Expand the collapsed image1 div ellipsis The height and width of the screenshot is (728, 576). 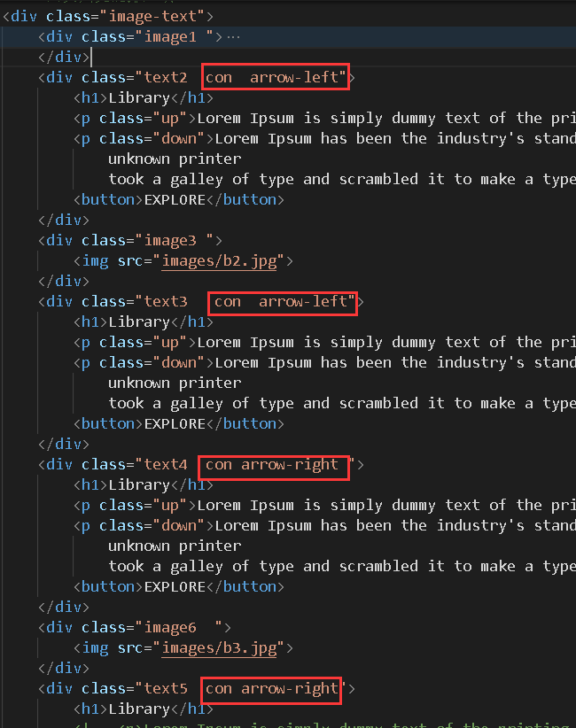click(x=234, y=36)
